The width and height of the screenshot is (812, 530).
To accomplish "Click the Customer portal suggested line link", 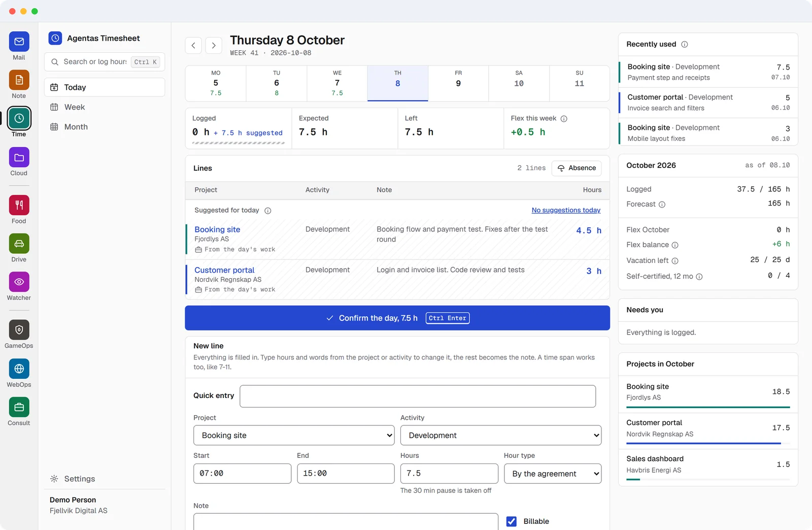I will [224, 270].
